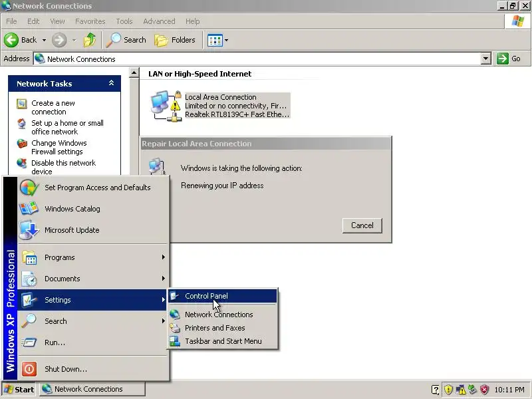Click Set Program Access and Defaults

pyautogui.click(x=93, y=188)
